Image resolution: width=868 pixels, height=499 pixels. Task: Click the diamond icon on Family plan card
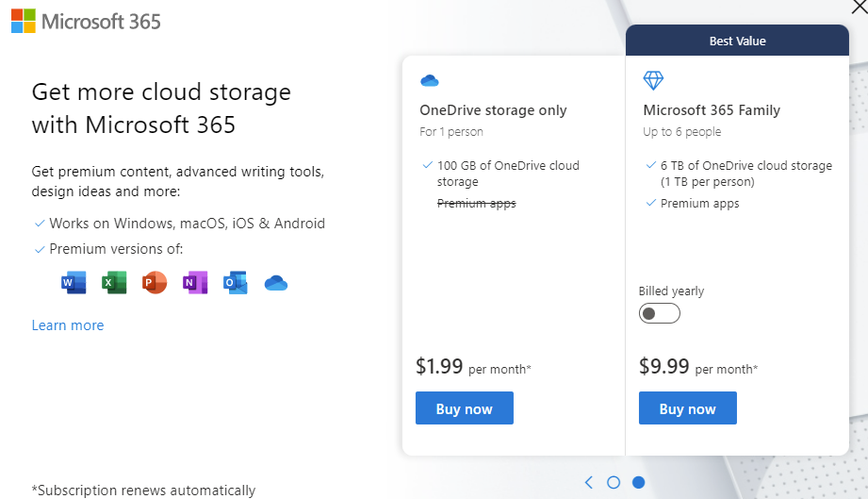click(x=653, y=81)
